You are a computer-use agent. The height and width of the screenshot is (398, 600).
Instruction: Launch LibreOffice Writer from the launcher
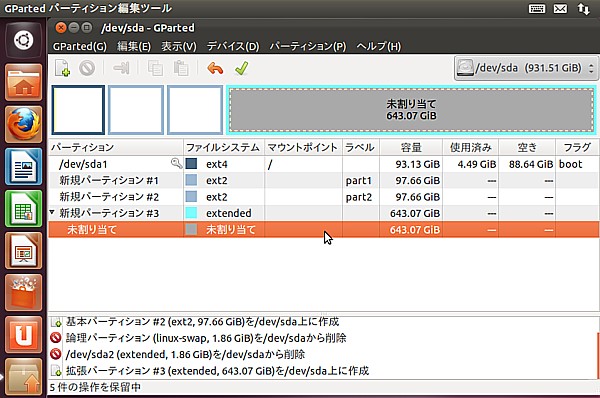(24, 166)
